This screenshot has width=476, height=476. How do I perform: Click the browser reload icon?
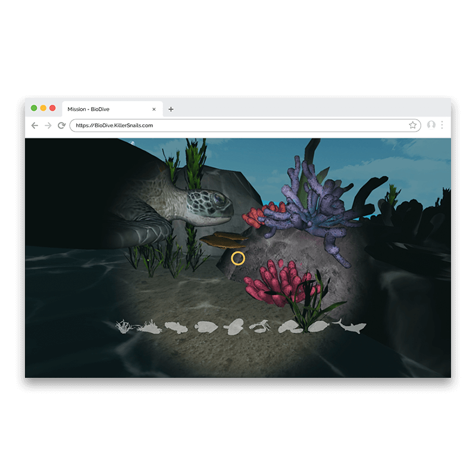pos(61,126)
